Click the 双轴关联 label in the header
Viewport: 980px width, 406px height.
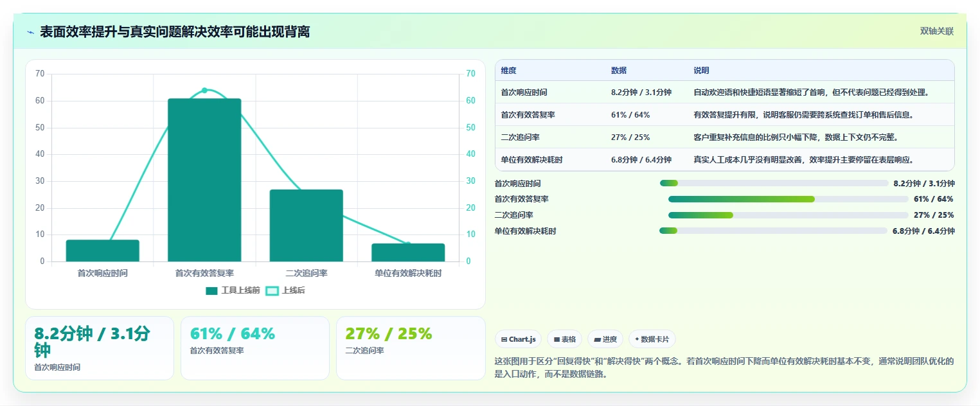936,31
